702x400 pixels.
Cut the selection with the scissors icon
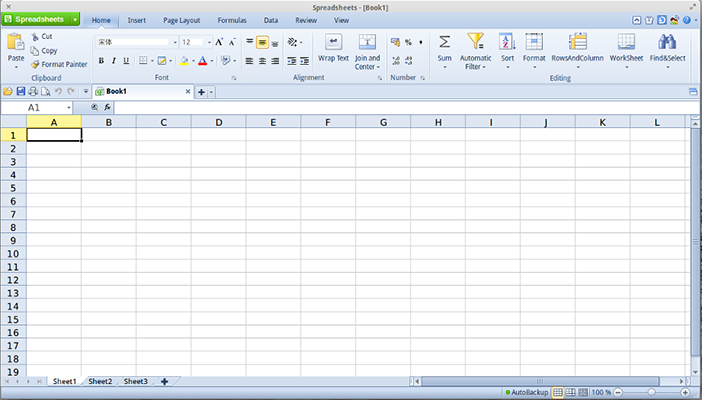point(35,37)
